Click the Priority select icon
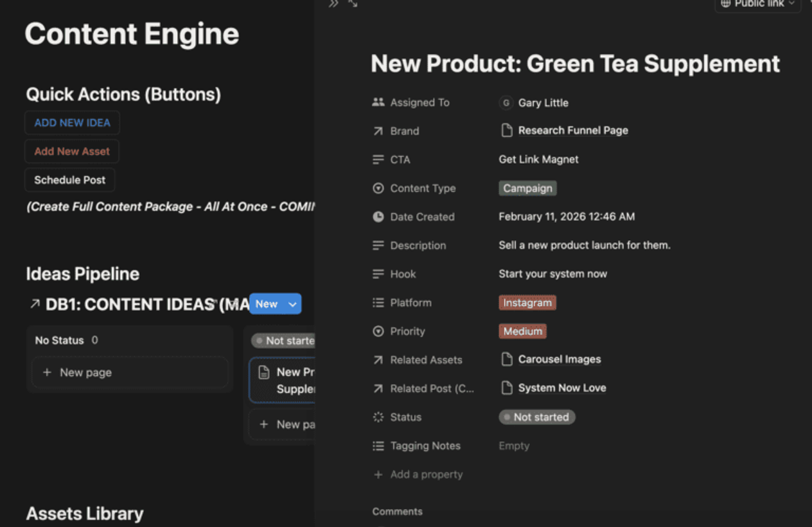The width and height of the screenshot is (812, 527). [378, 331]
